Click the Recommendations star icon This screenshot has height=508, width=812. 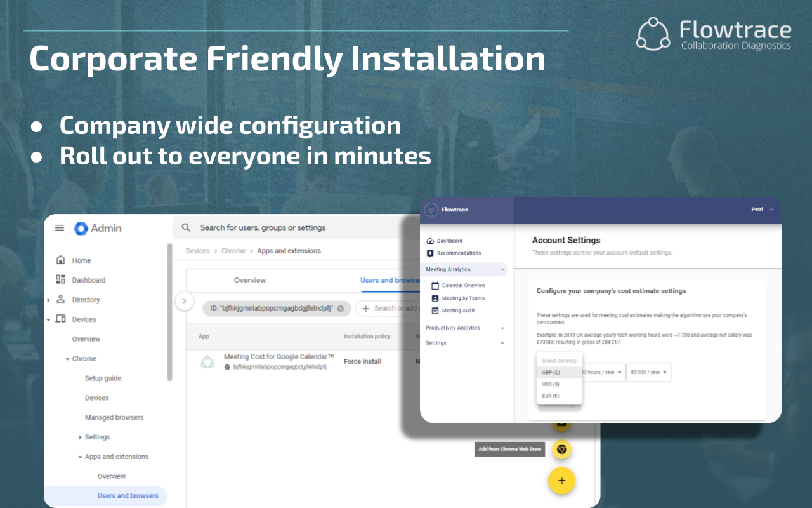[430, 253]
